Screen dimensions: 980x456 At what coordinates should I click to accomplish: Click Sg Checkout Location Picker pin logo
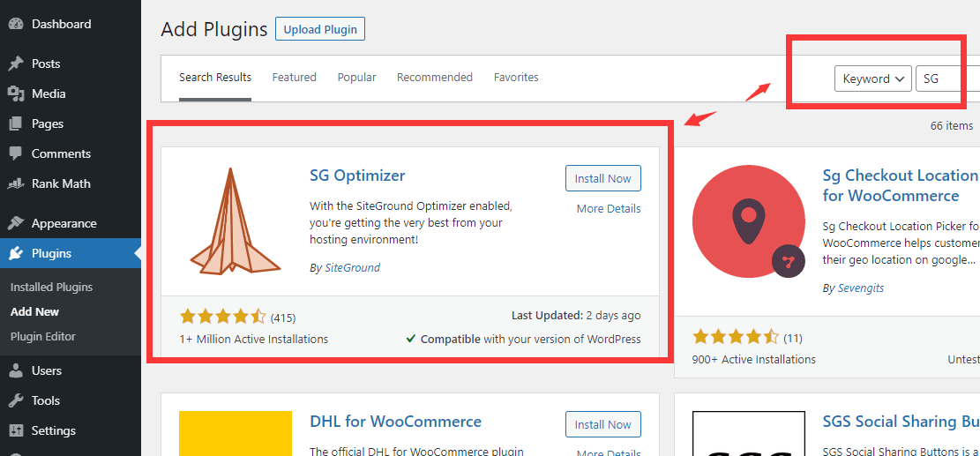pyautogui.click(x=749, y=221)
